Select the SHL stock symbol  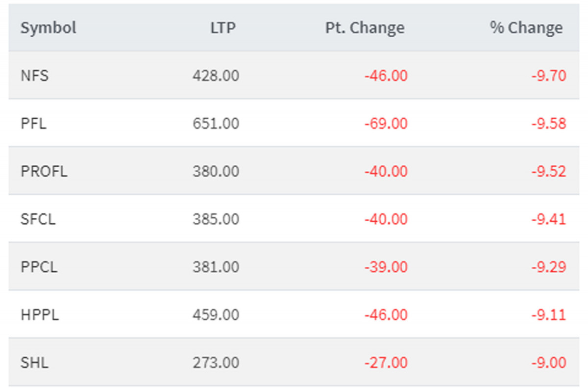34,363
